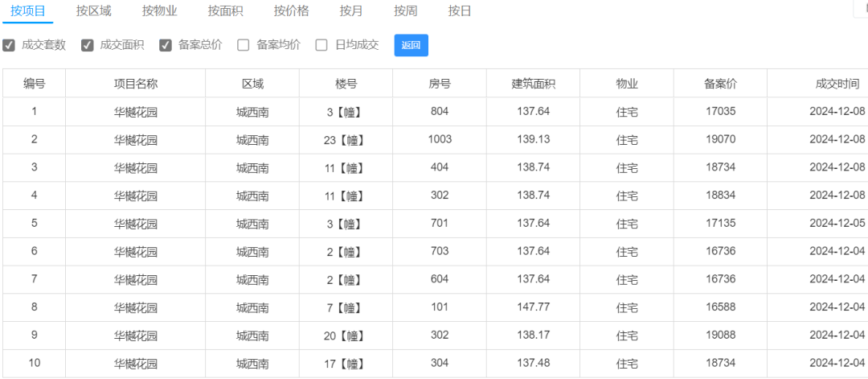
Task: Check the 日均成交 checkbox
Action: [x=321, y=45]
